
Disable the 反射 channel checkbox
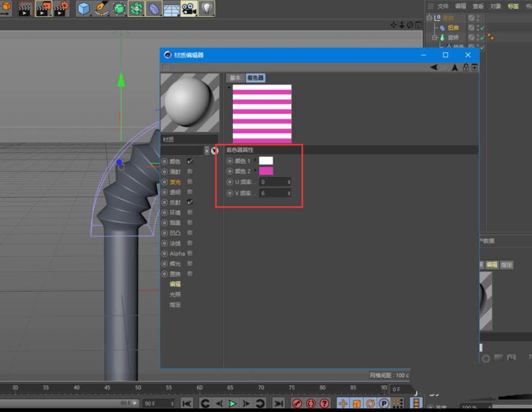pyautogui.click(x=189, y=202)
